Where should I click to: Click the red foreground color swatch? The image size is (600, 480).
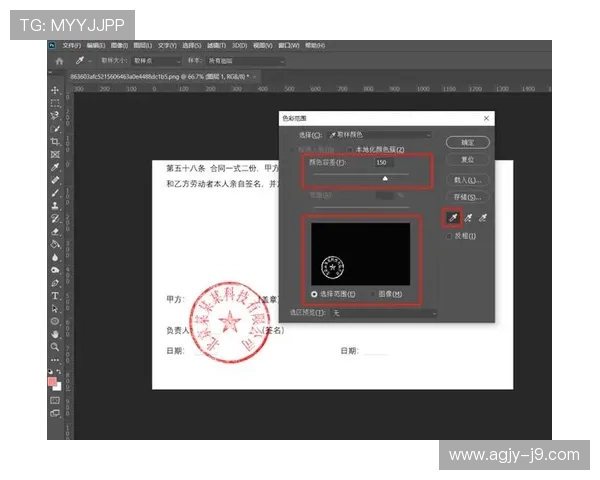pyautogui.click(x=52, y=382)
